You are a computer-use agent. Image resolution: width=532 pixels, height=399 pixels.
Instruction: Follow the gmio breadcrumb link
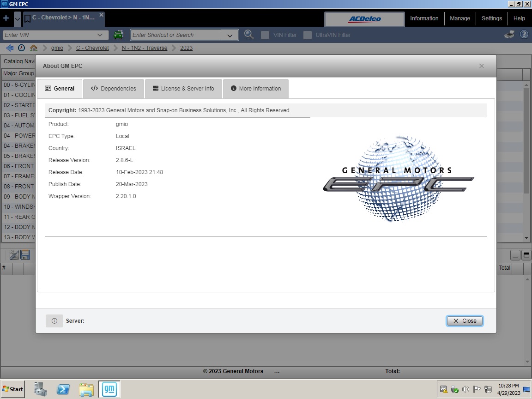pos(57,48)
